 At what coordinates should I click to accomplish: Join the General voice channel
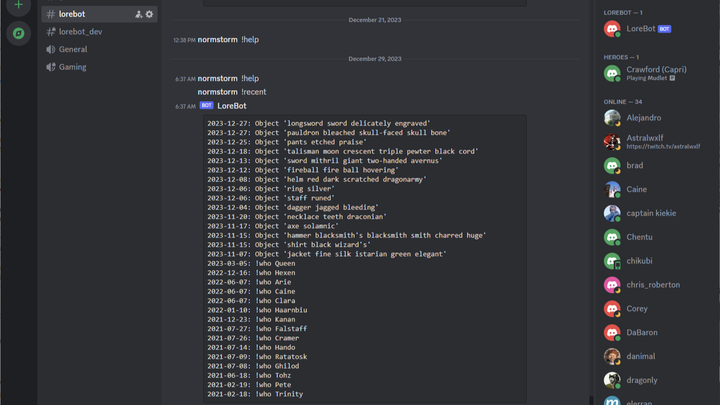[x=73, y=49]
